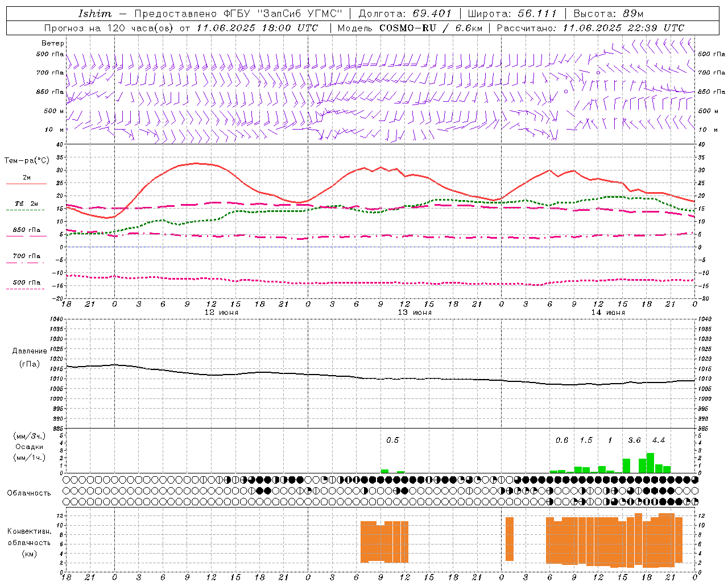Click the elevation label Высота: 89м
Image resolution: width=728 pixels, height=582 pixels.
609,14
